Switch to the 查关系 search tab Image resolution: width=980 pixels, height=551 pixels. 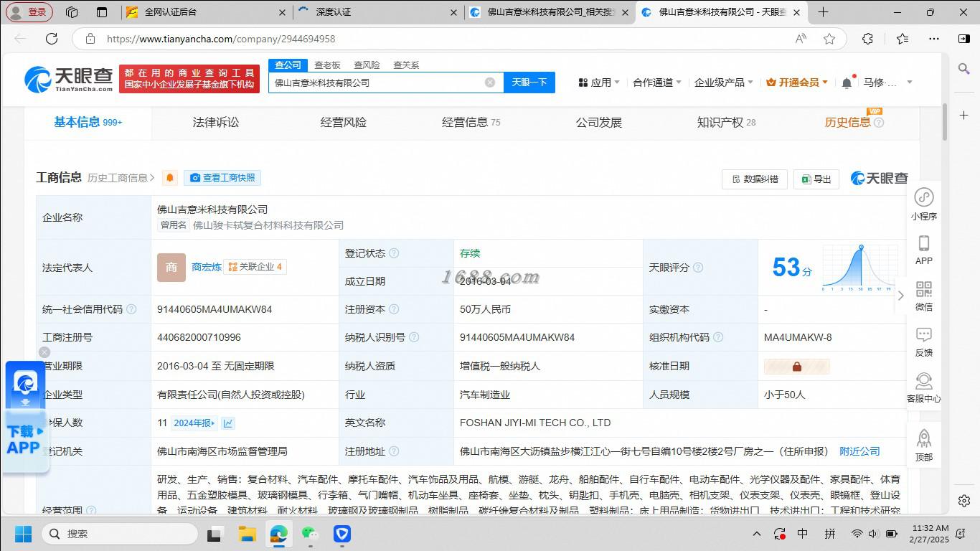406,65
